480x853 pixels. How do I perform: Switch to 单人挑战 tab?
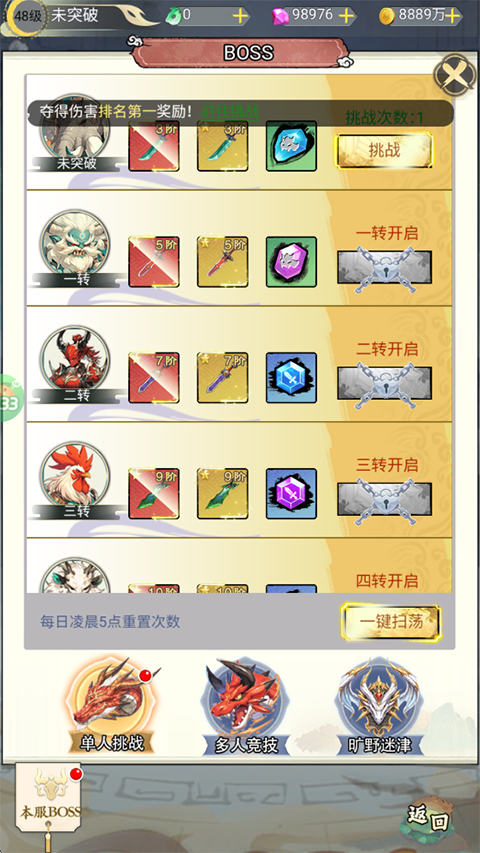click(112, 707)
